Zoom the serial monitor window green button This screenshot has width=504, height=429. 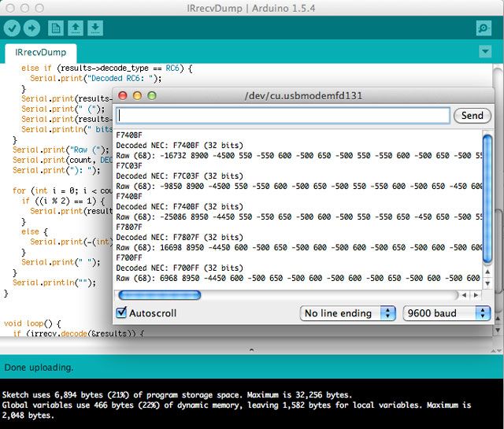click(x=152, y=95)
